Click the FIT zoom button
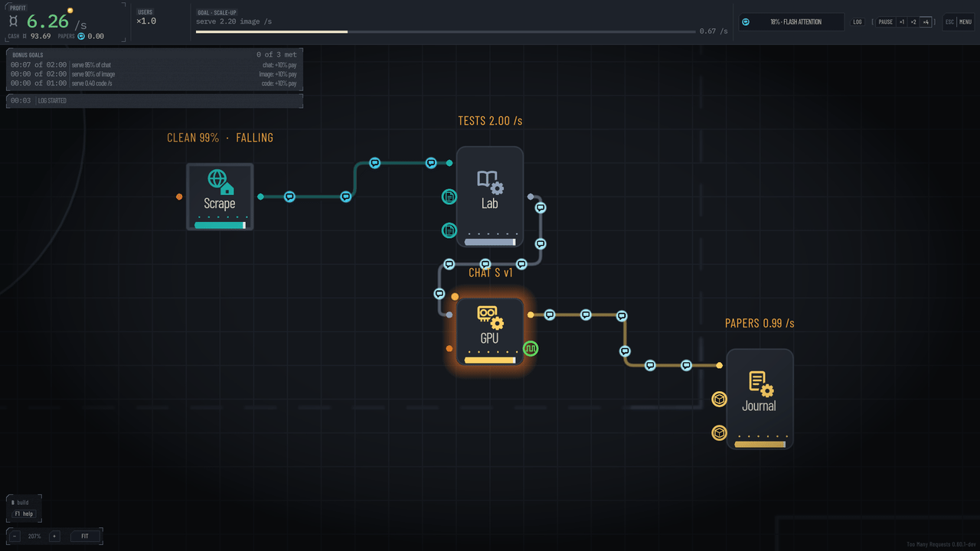 tap(85, 536)
